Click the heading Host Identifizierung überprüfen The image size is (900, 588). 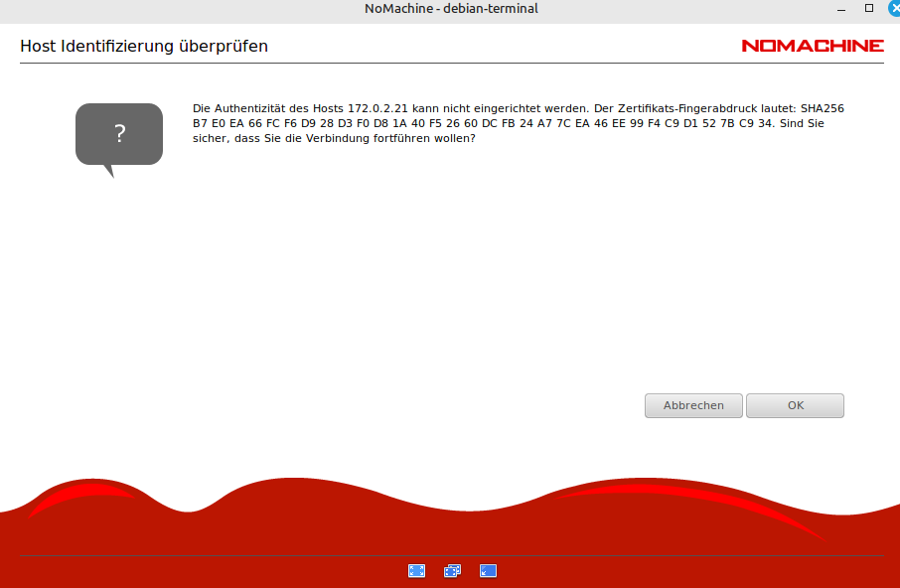pyautogui.click(x=144, y=46)
